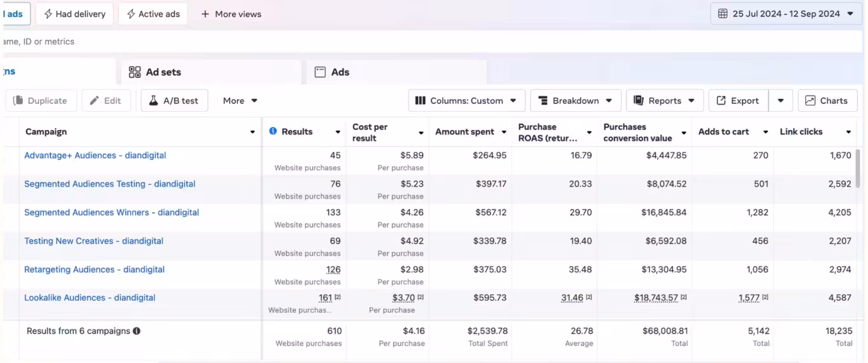
Task: Open Link clicks column arrow
Action: coord(848,132)
